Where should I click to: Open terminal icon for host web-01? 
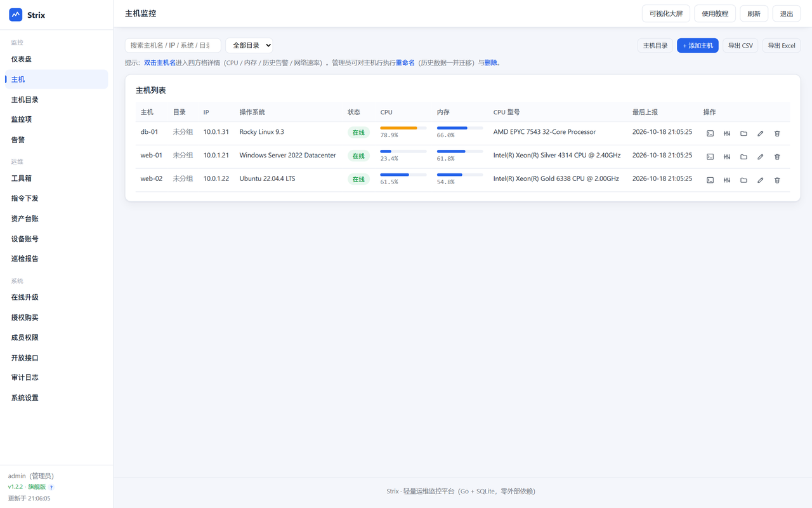(710, 157)
